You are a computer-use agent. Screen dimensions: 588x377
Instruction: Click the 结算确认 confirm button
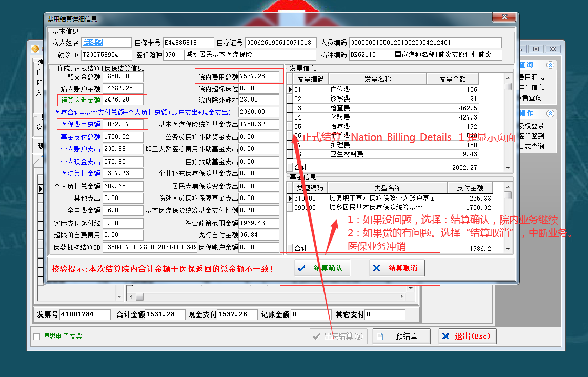tap(322, 268)
